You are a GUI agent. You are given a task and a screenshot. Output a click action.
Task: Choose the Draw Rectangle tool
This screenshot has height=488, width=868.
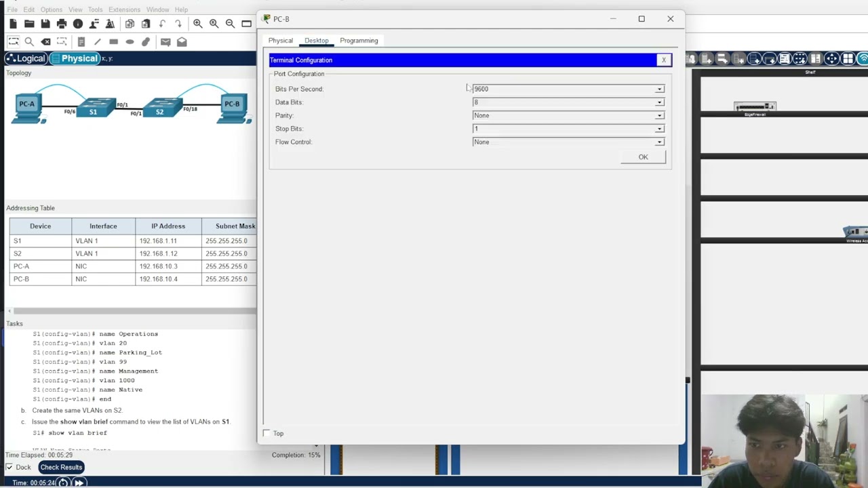113,41
